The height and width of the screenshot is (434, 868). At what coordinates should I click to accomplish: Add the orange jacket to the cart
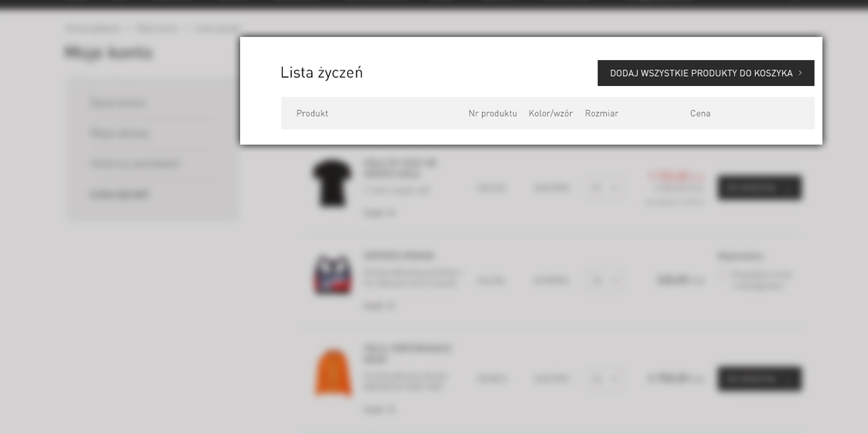click(x=759, y=378)
